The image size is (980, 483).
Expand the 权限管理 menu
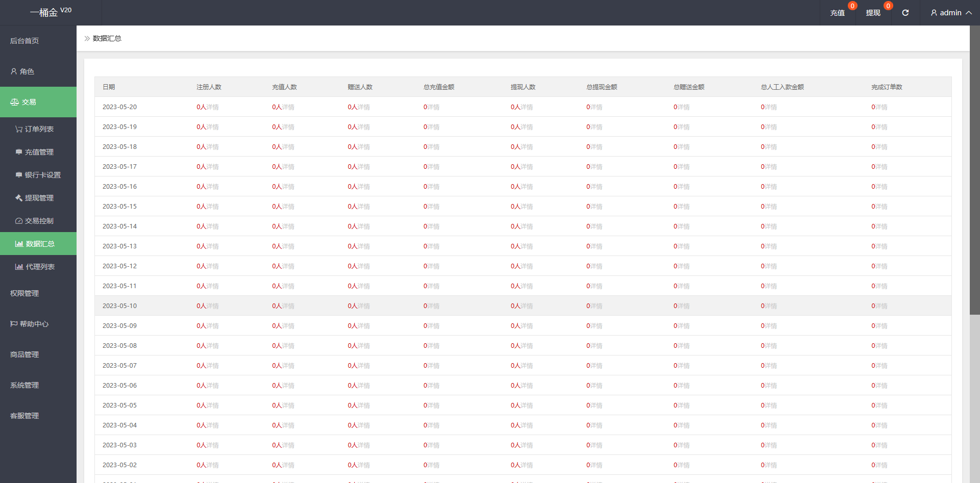point(38,293)
